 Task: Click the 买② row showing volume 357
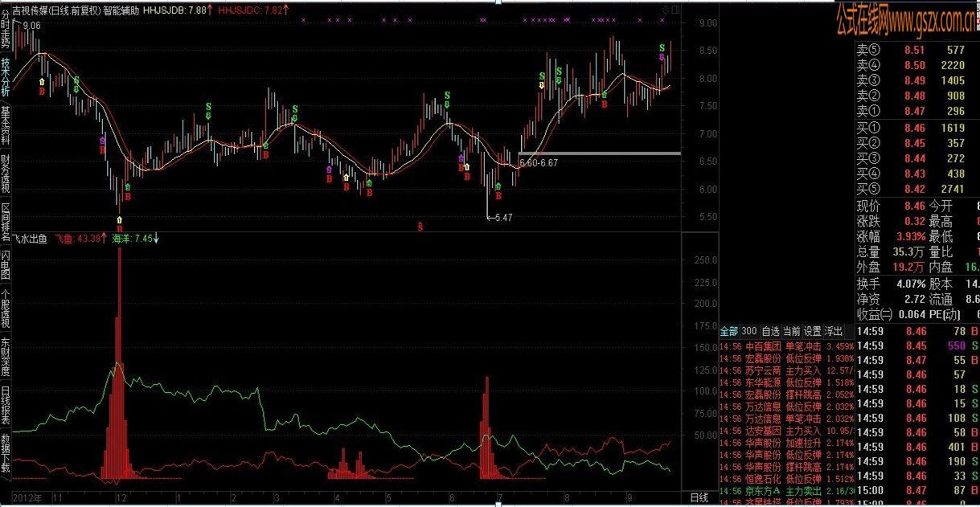916,143
